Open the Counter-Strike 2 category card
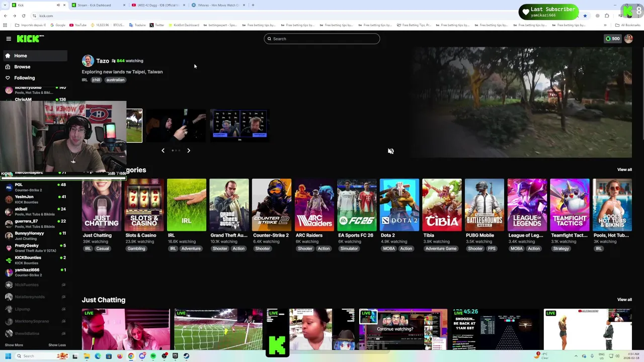The image size is (644, 362). [x=272, y=205]
